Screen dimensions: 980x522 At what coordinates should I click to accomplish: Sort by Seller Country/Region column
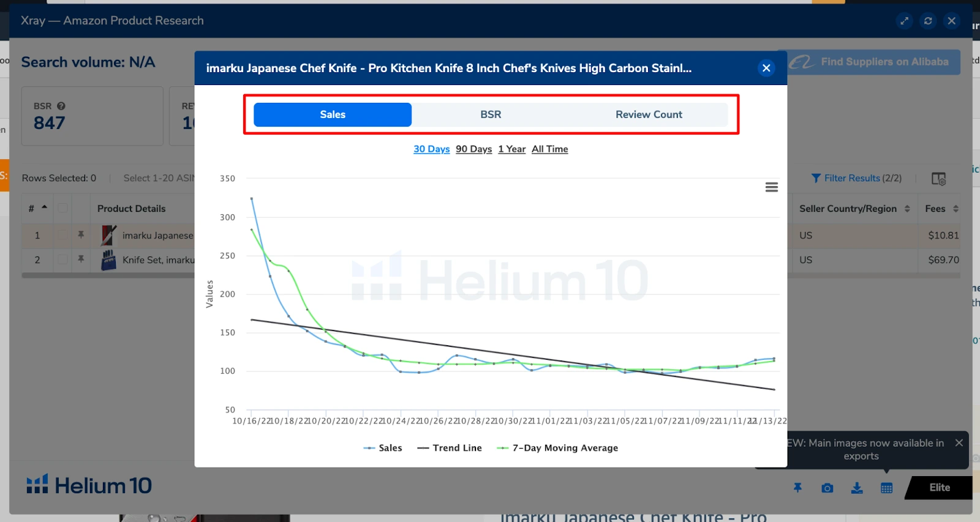click(854, 209)
